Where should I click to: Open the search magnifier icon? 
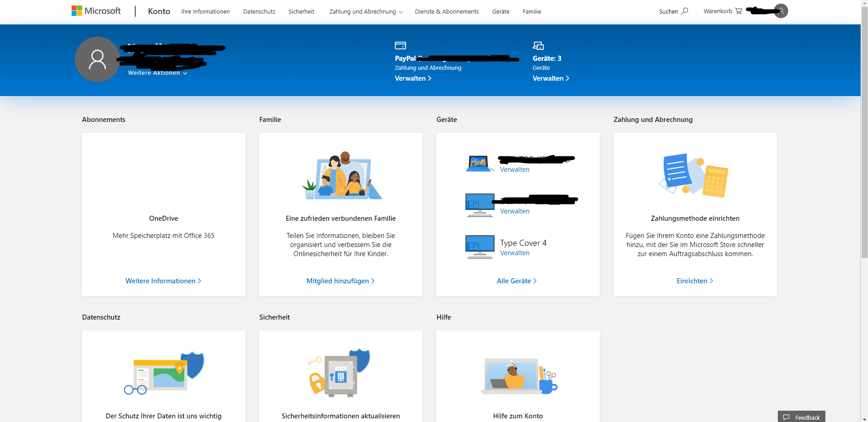684,11
